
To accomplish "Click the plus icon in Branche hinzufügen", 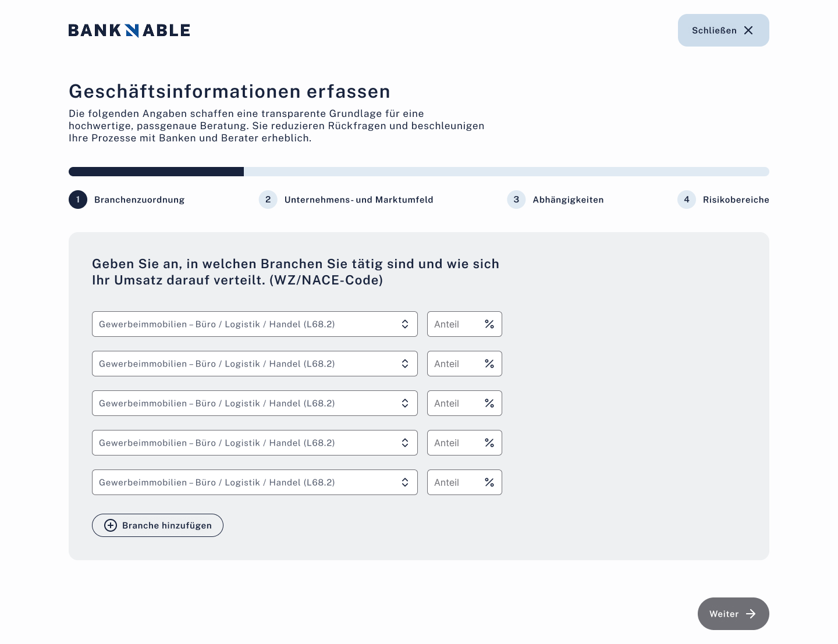I will [111, 525].
